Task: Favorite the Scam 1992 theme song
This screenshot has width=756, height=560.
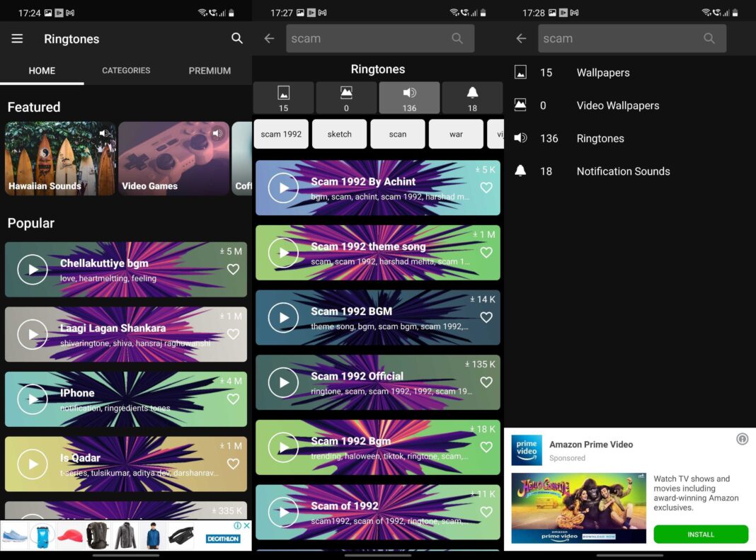Action: [x=486, y=253]
